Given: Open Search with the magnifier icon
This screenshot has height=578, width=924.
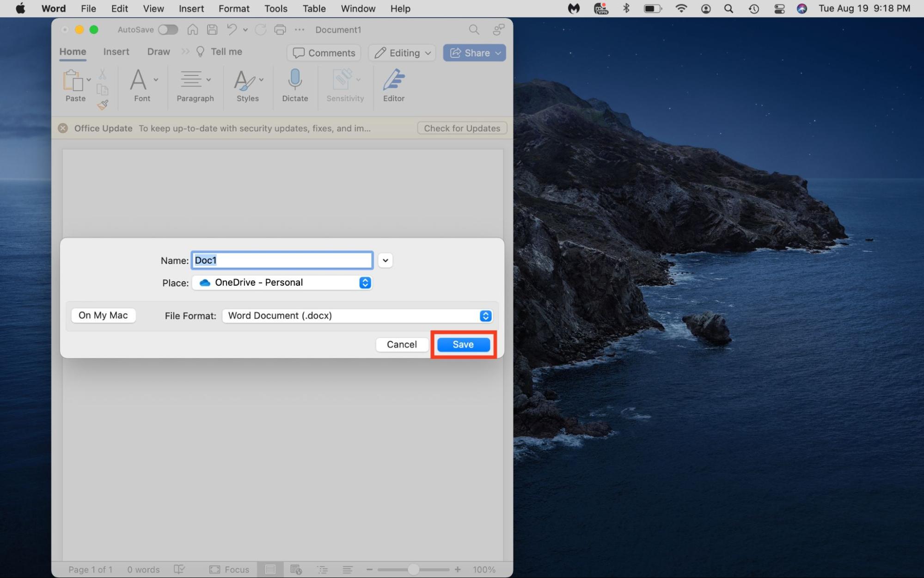Looking at the screenshot, I should 474,29.
